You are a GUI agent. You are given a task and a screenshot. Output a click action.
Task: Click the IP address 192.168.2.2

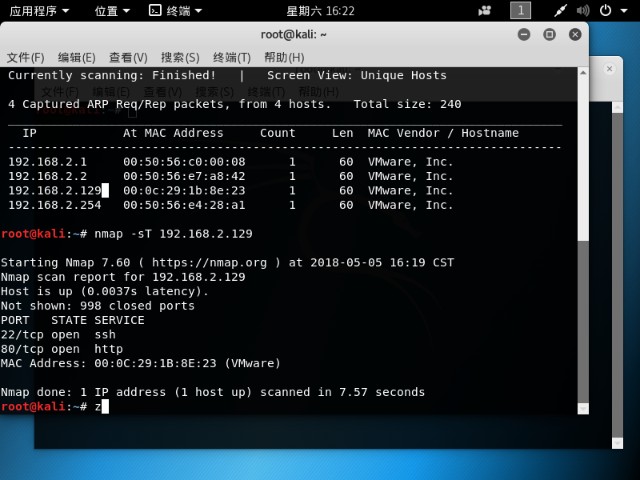(47, 176)
